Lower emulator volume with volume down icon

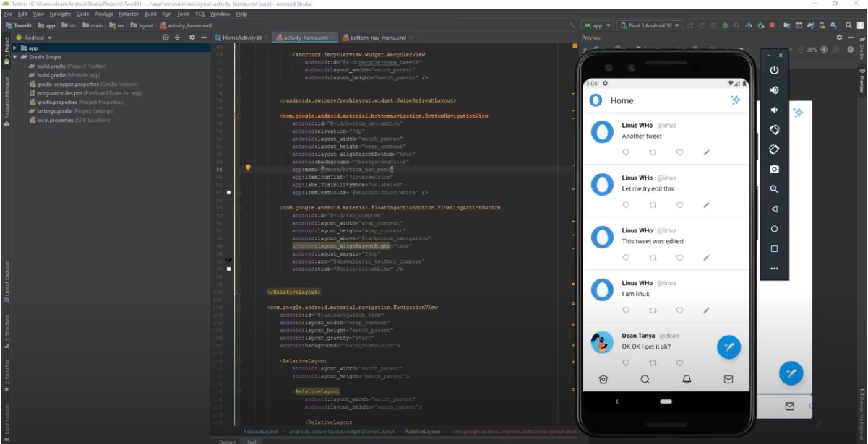tap(774, 110)
